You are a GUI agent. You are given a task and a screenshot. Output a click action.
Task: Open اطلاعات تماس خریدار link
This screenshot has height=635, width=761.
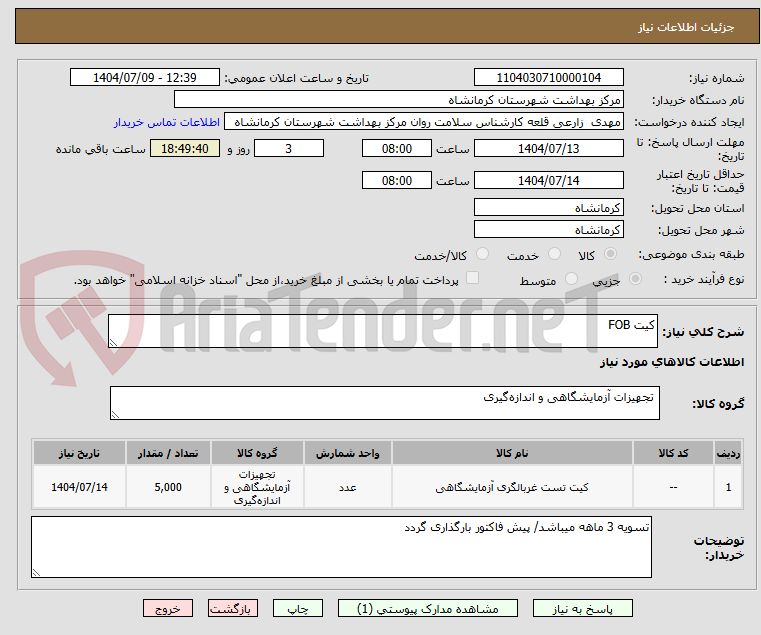[167, 122]
